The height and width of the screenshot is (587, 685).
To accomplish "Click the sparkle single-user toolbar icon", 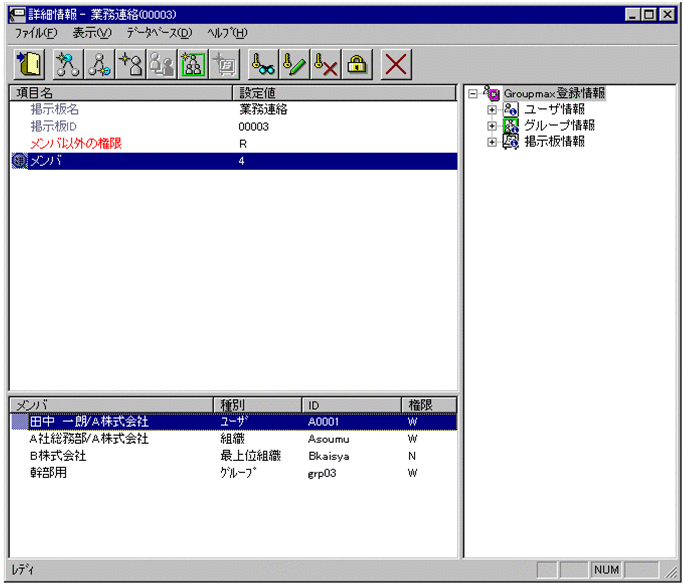I will 130,66.
